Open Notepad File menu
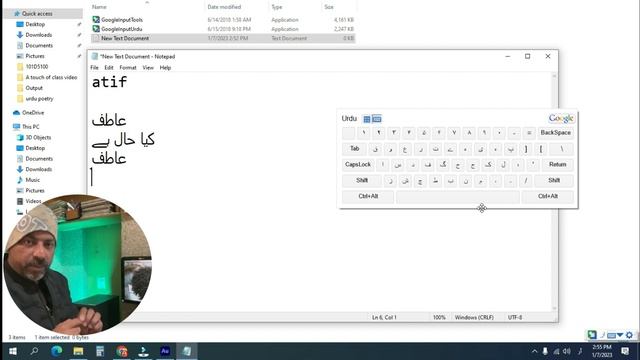The width and height of the screenshot is (640, 360). click(94, 68)
